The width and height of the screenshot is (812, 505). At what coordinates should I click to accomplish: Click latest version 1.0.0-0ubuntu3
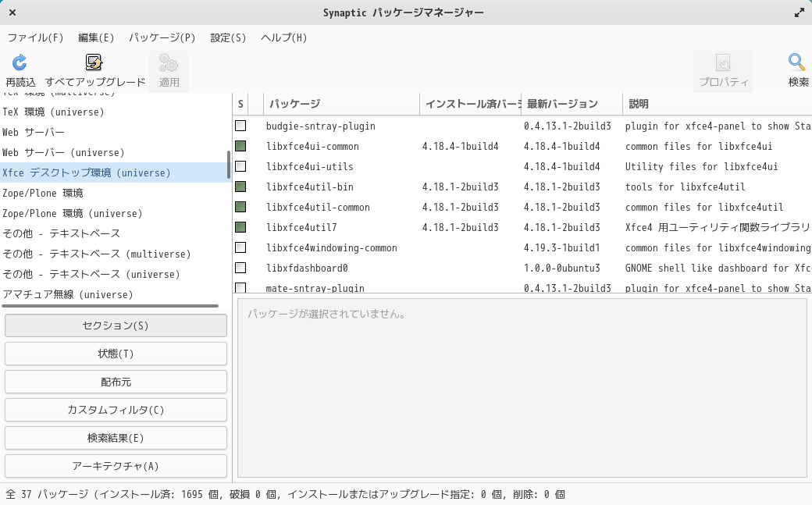(562, 268)
